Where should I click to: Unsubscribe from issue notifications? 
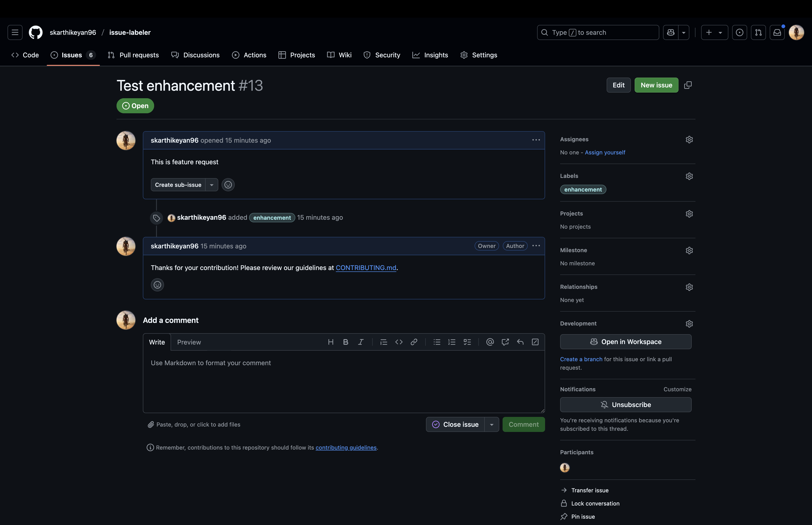626,405
